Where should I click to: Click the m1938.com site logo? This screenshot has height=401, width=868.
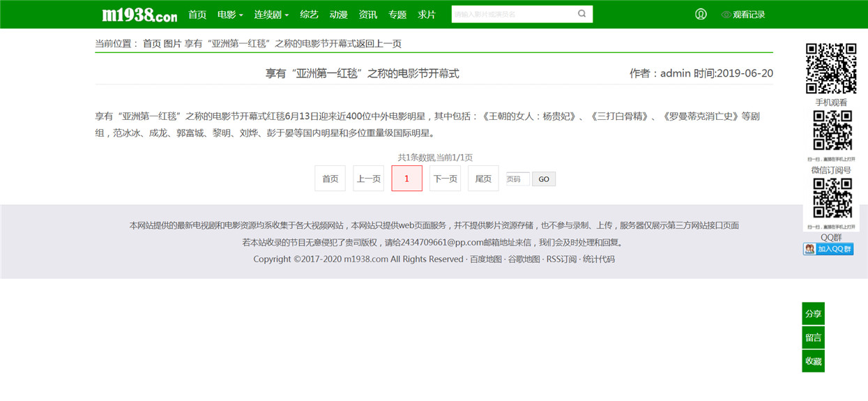point(139,15)
